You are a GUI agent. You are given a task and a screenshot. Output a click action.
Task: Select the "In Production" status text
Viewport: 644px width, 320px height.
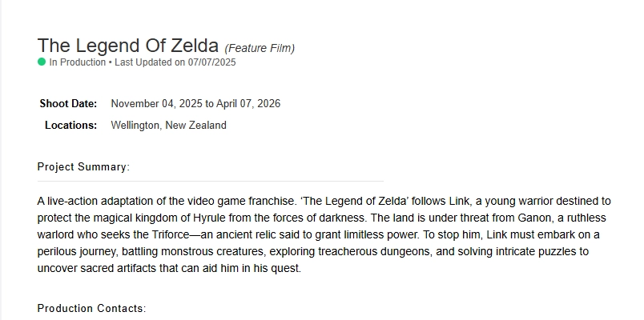point(77,62)
